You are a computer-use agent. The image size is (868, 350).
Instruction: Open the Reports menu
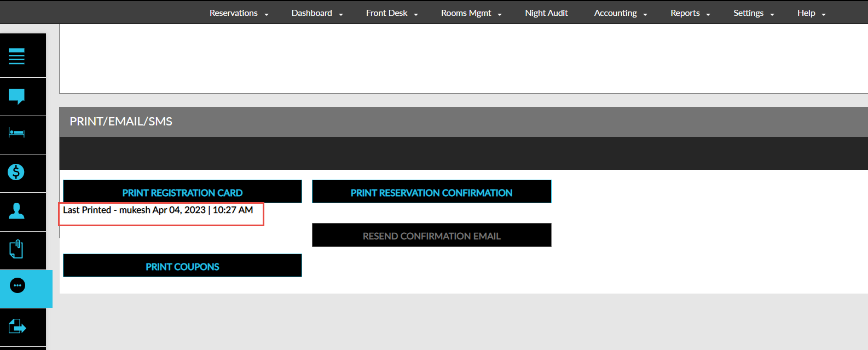pyautogui.click(x=690, y=13)
